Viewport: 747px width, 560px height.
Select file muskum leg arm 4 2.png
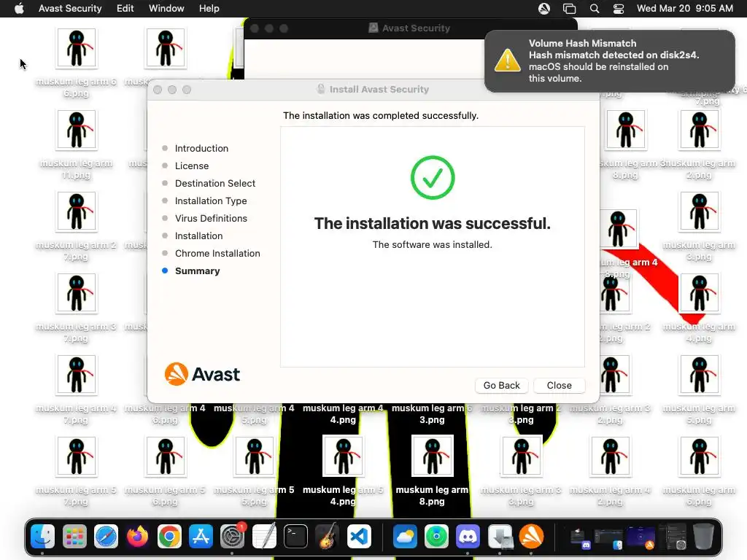coord(611,456)
